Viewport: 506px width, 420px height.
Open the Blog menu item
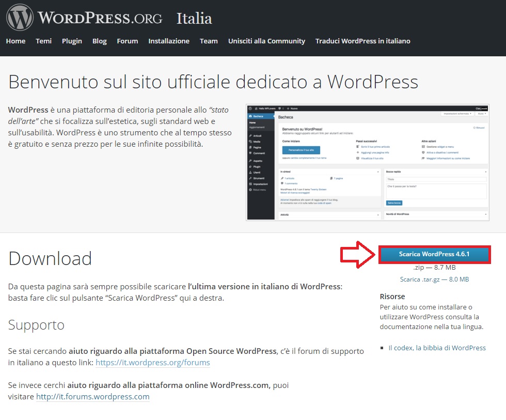click(99, 41)
